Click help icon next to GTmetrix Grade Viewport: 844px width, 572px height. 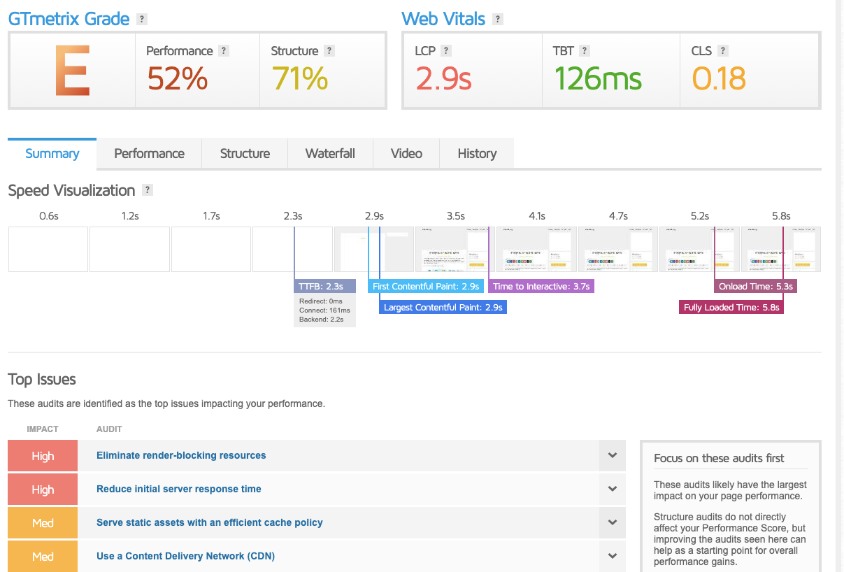pos(142,19)
